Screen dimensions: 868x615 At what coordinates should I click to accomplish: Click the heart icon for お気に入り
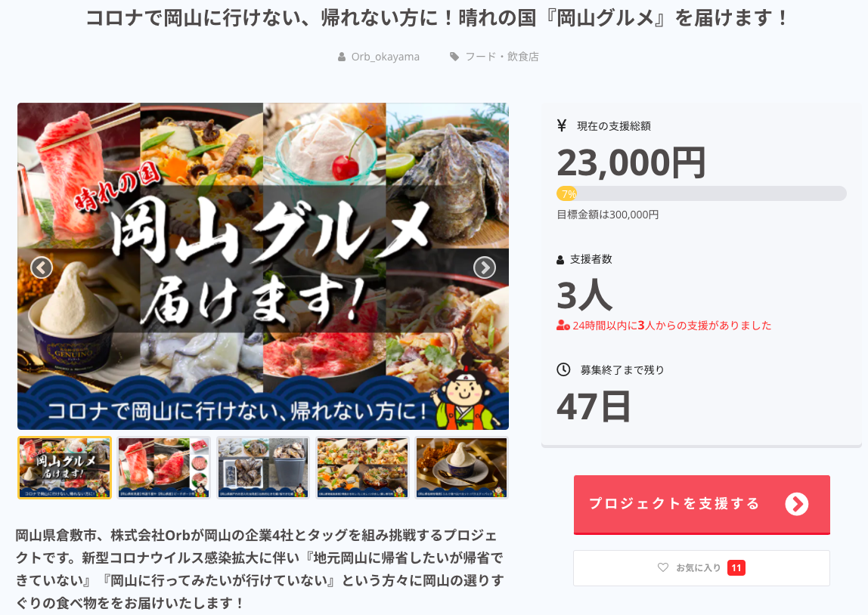coord(662,567)
